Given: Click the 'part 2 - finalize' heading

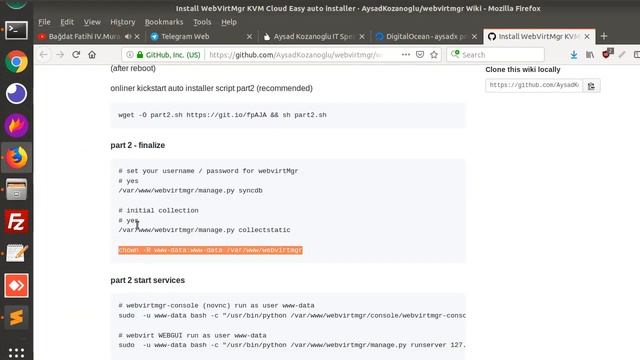Looking at the screenshot, I should pos(138,145).
